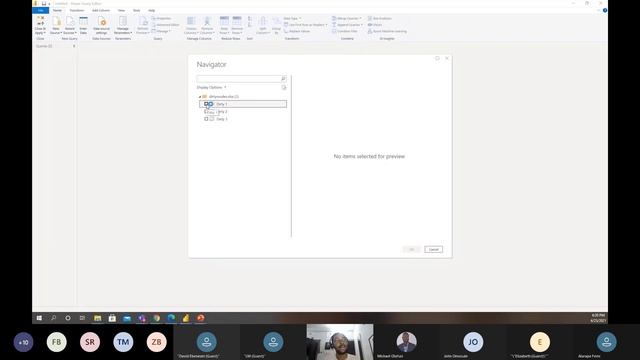
Task: Open the Data Type dropdown
Action: click(x=292, y=18)
